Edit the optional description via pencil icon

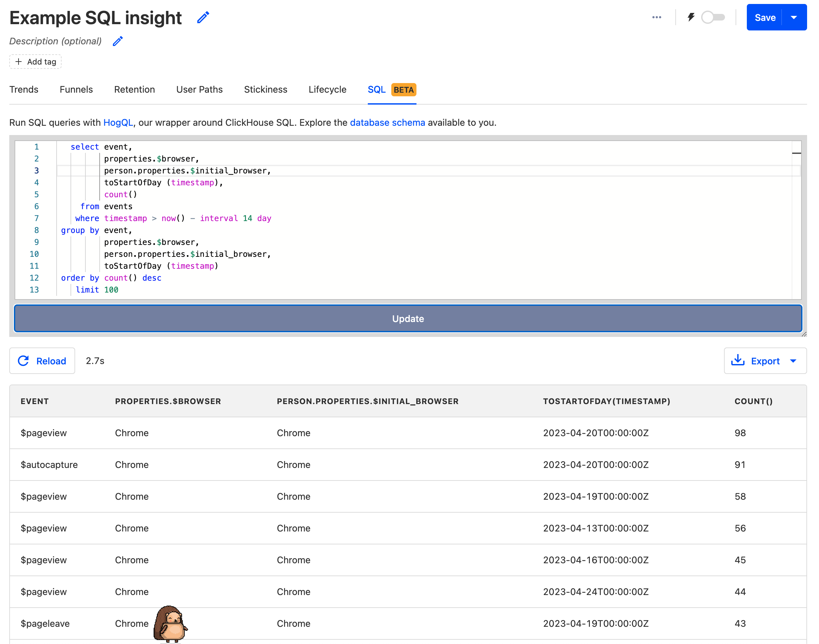coord(117,41)
